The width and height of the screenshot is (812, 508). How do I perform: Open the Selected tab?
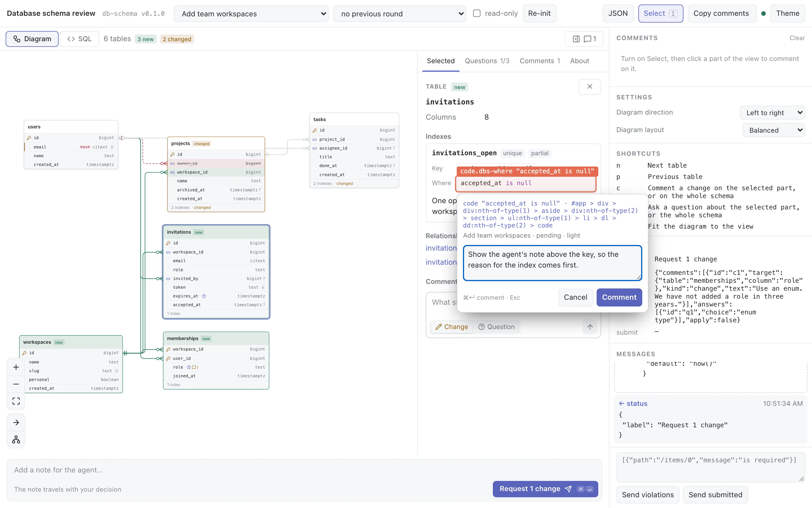(x=441, y=61)
